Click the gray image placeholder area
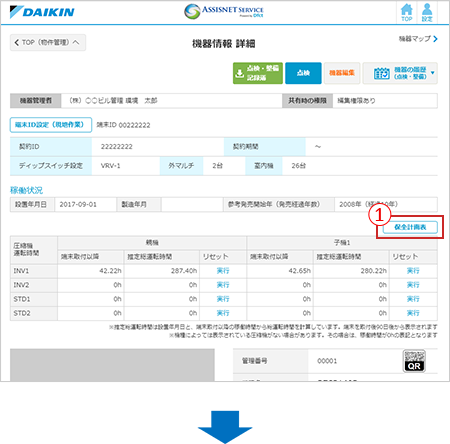 coord(112,365)
